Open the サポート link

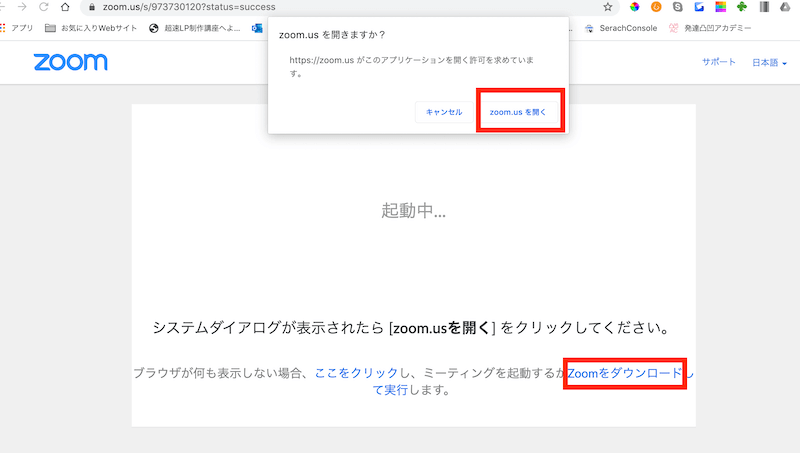(x=718, y=62)
